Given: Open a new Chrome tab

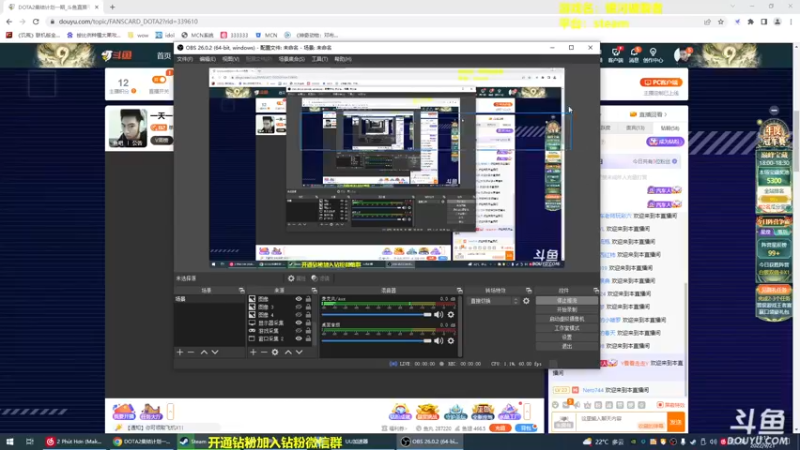Looking at the screenshot, I should coord(112,7).
